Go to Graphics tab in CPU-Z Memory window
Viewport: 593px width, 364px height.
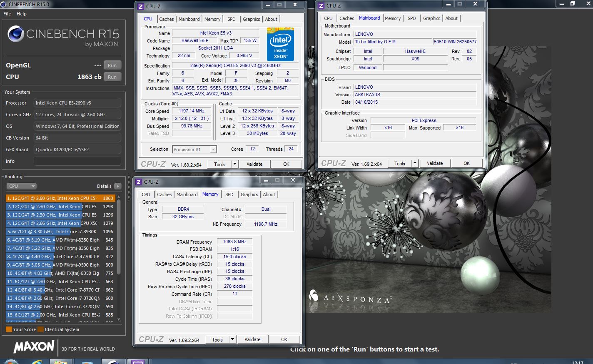click(249, 194)
